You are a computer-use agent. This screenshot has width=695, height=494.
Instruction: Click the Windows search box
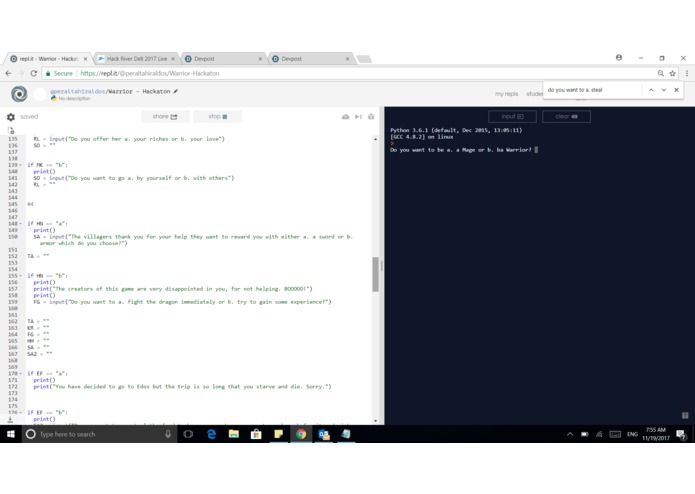[x=100, y=434]
